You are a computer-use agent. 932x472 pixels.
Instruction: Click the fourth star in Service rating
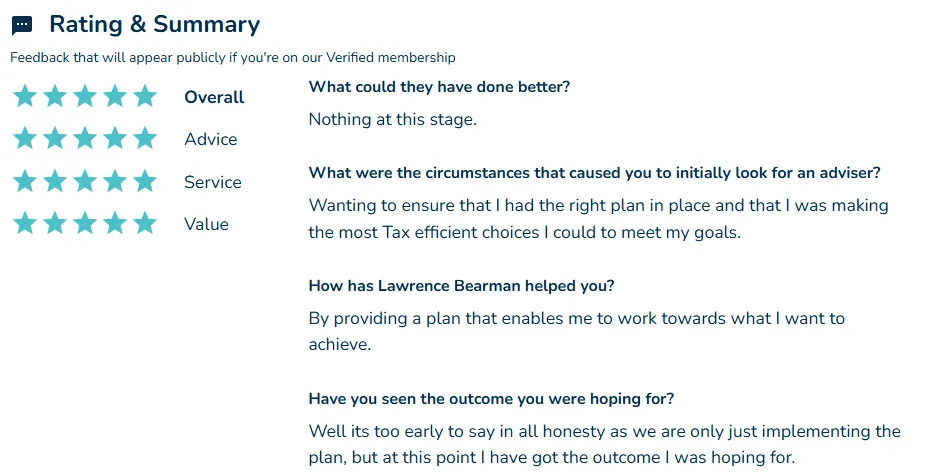tap(115, 181)
